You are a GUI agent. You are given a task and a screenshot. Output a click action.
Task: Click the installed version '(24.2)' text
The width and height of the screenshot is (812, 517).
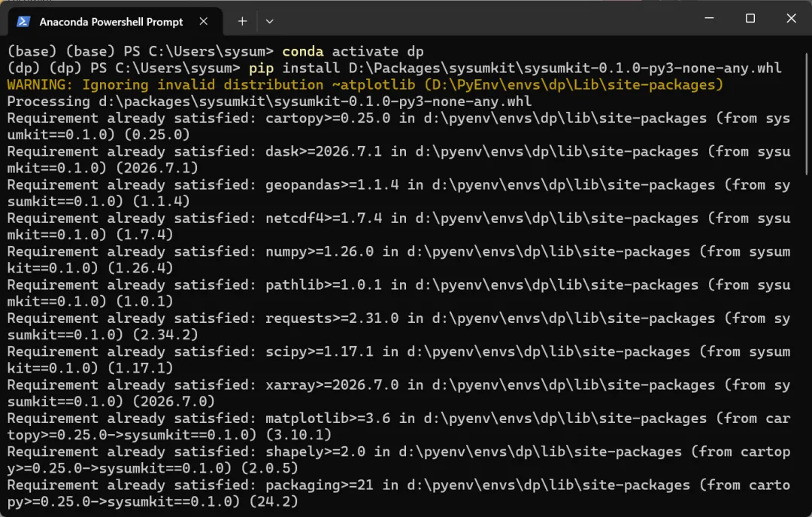pos(274,501)
